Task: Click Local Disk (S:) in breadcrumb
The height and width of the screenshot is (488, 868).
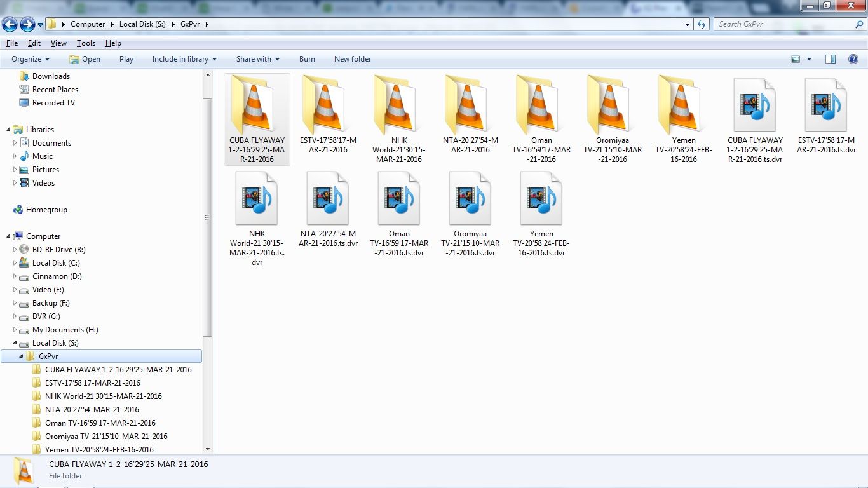Action: (142, 24)
